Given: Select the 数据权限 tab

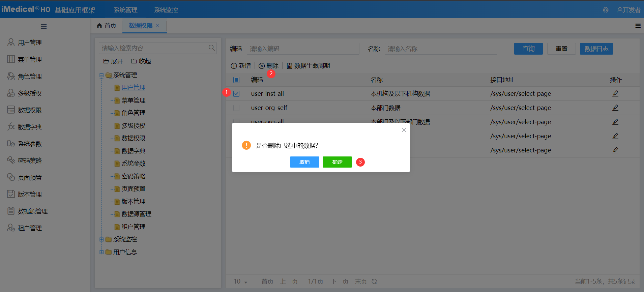Looking at the screenshot, I should (141, 26).
